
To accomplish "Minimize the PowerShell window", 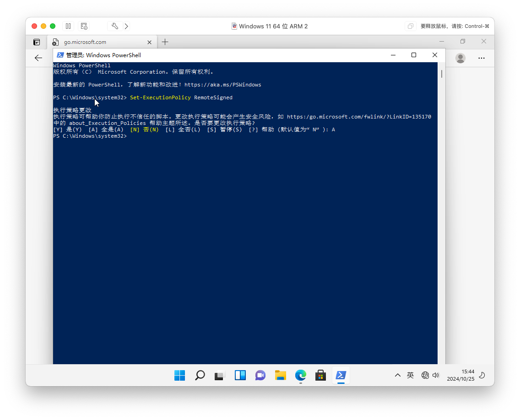I will [393, 55].
